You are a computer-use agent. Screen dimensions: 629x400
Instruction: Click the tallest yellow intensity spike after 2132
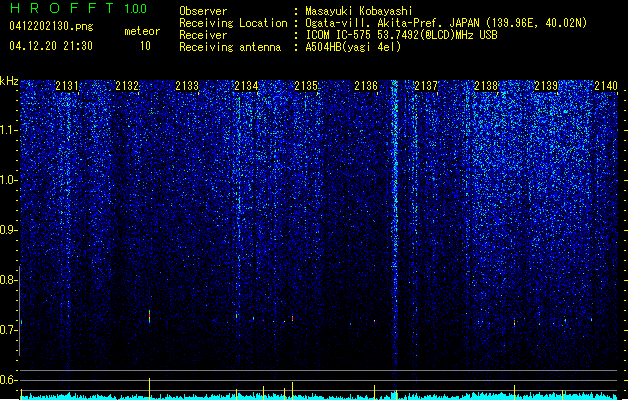click(150, 388)
